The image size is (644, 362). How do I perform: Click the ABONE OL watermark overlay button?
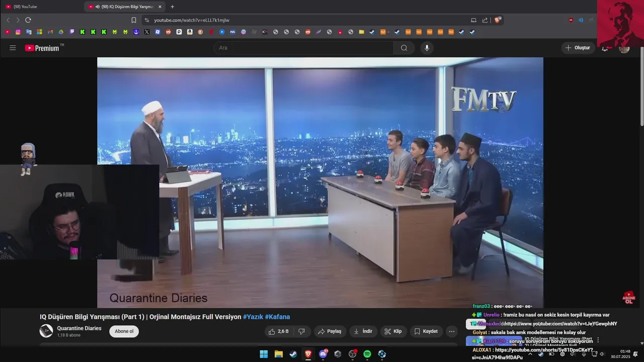629,298
